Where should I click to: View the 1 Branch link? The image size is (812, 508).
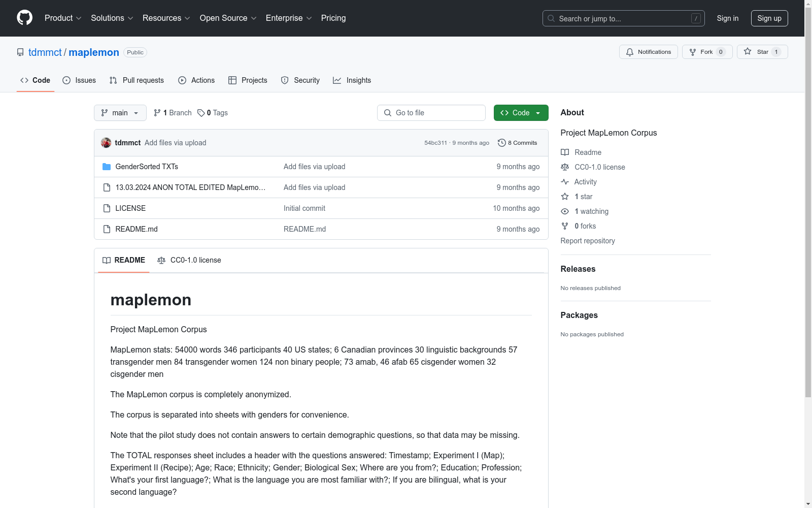[x=173, y=113]
